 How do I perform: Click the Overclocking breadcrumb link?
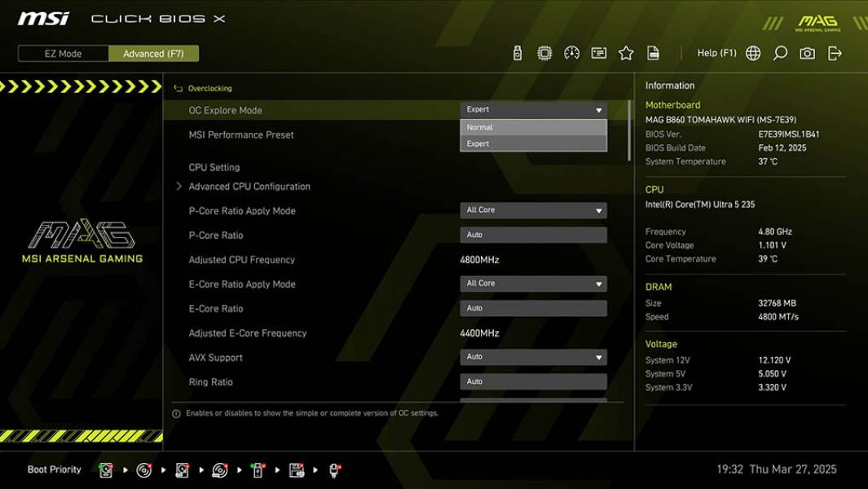click(209, 89)
